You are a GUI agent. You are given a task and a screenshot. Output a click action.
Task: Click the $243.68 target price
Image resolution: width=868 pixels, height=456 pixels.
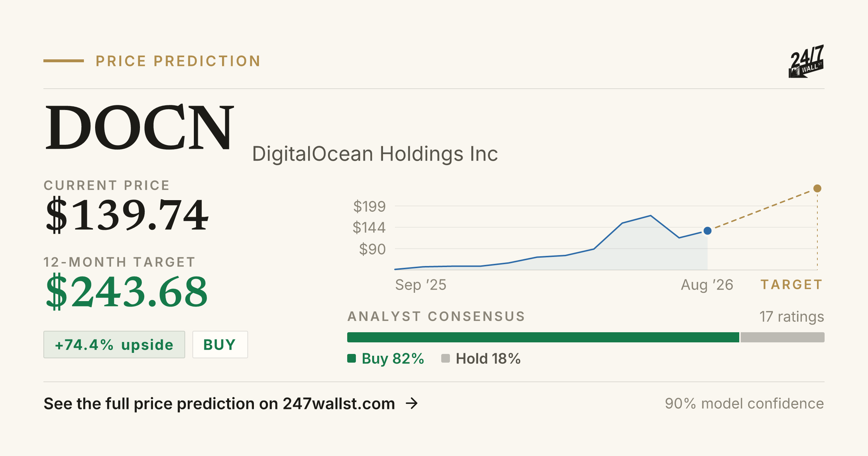[127, 291]
